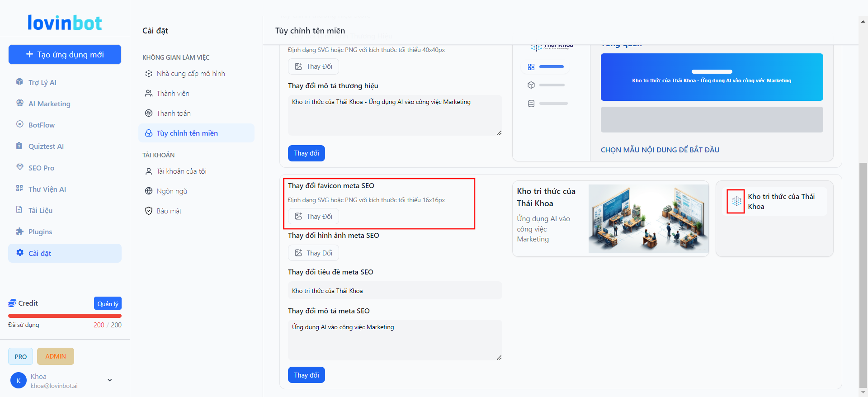Click the SEO Pro diamond icon
Viewport: 868px width, 397px height.
tap(19, 167)
